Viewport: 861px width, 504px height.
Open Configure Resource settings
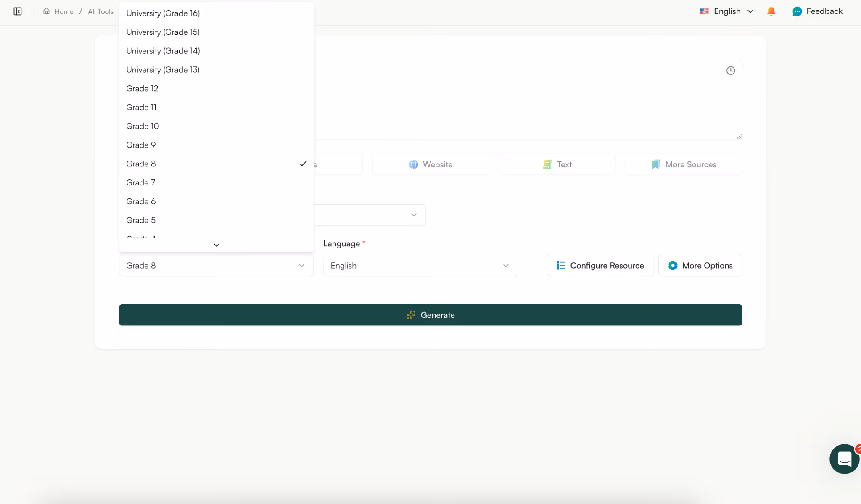click(x=600, y=265)
